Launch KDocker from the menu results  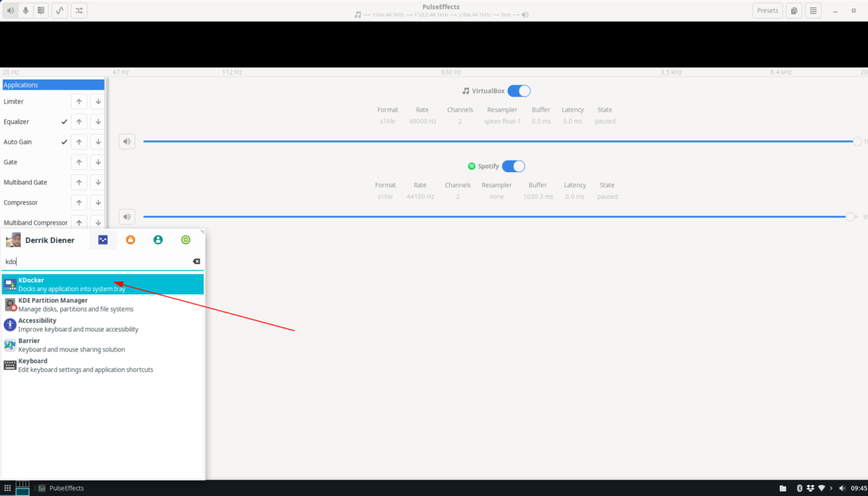[101, 283]
